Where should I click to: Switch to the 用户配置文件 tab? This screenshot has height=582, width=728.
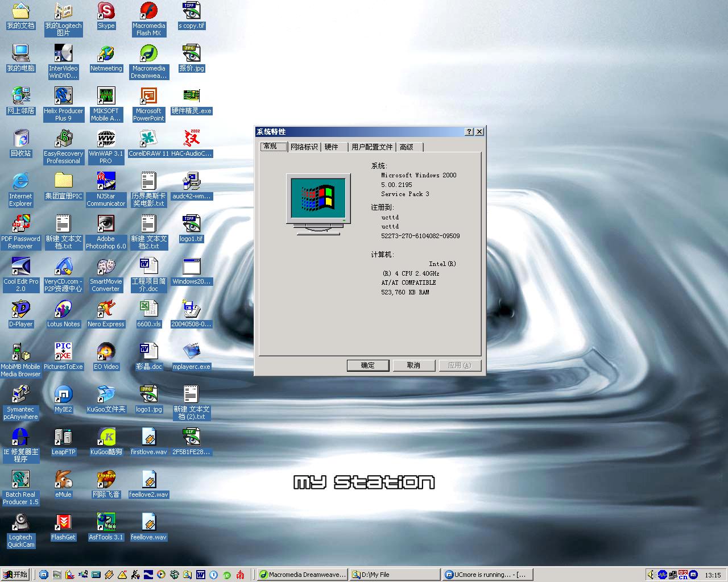pyautogui.click(x=372, y=147)
